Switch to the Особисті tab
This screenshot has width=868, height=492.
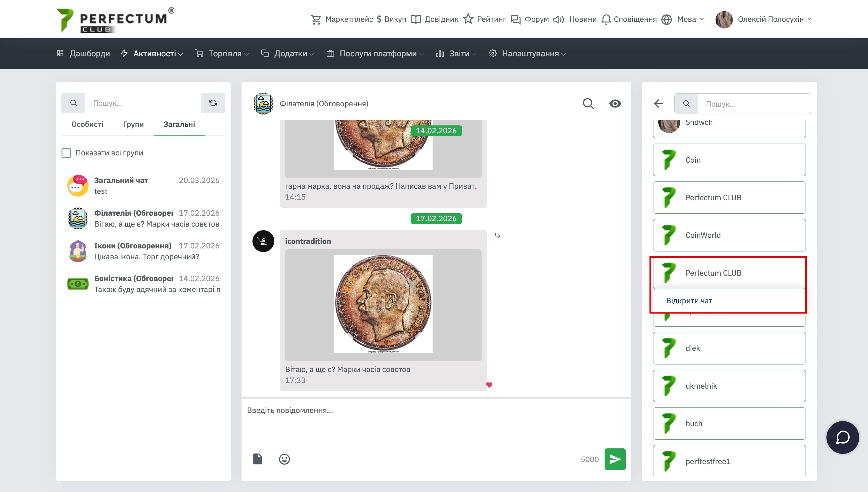pyautogui.click(x=87, y=124)
